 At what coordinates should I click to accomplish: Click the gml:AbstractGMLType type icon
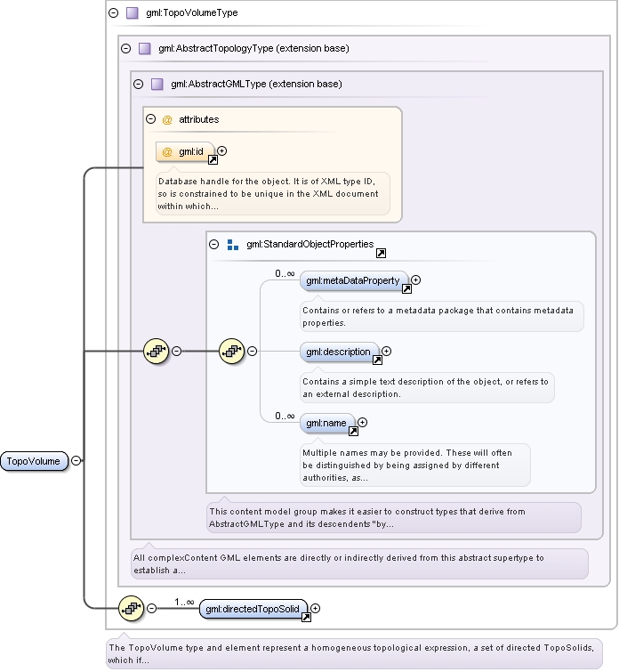coord(157,84)
